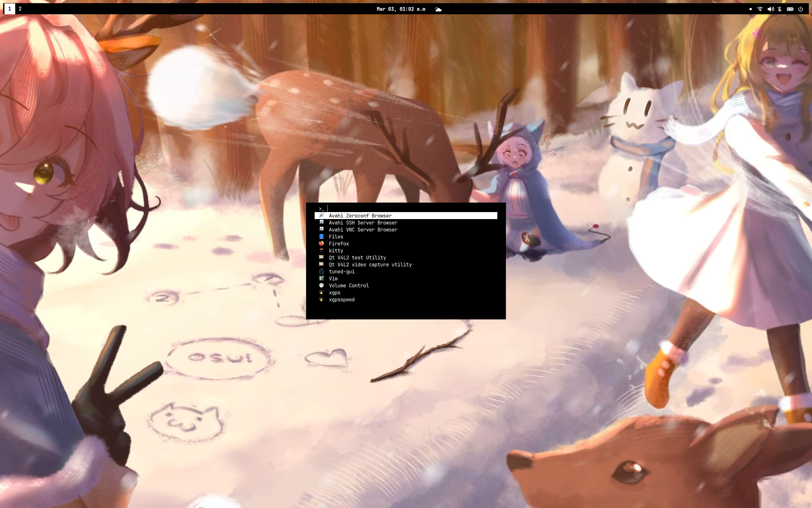Click the disabled Bluetooth icon

coord(779,9)
